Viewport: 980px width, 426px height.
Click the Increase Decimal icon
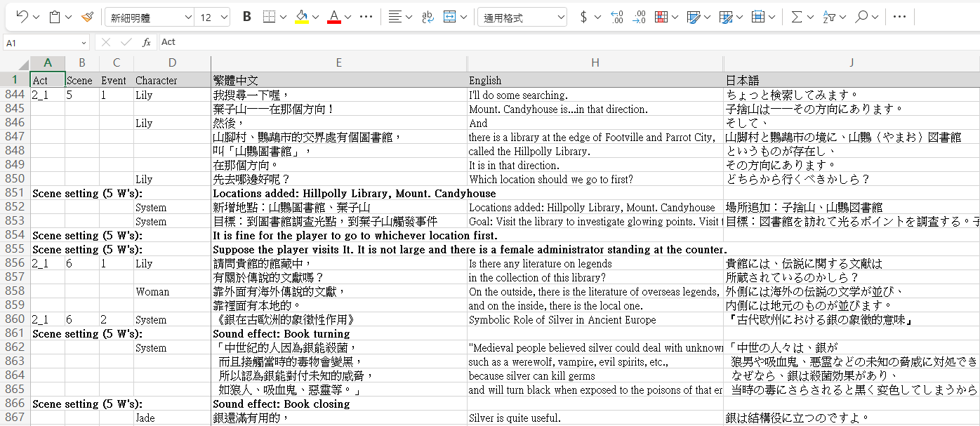tap(616, 17)
